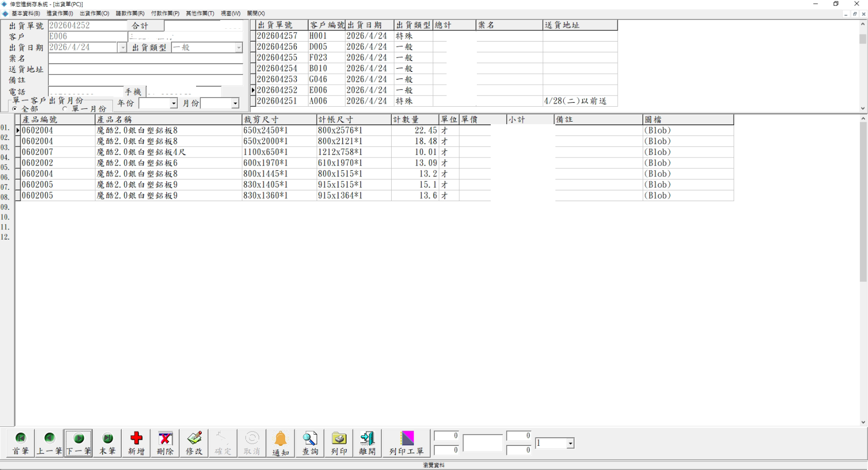Click the 合計 total button

tap(146, 26)
